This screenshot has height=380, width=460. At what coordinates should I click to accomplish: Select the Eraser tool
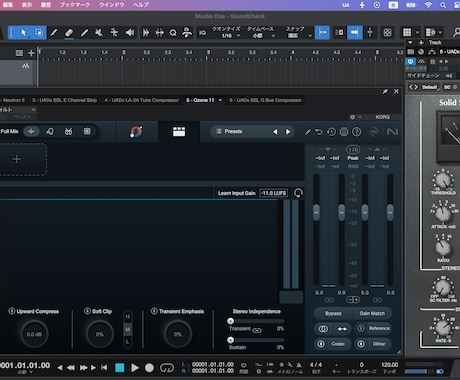click(x=69, y=33)
